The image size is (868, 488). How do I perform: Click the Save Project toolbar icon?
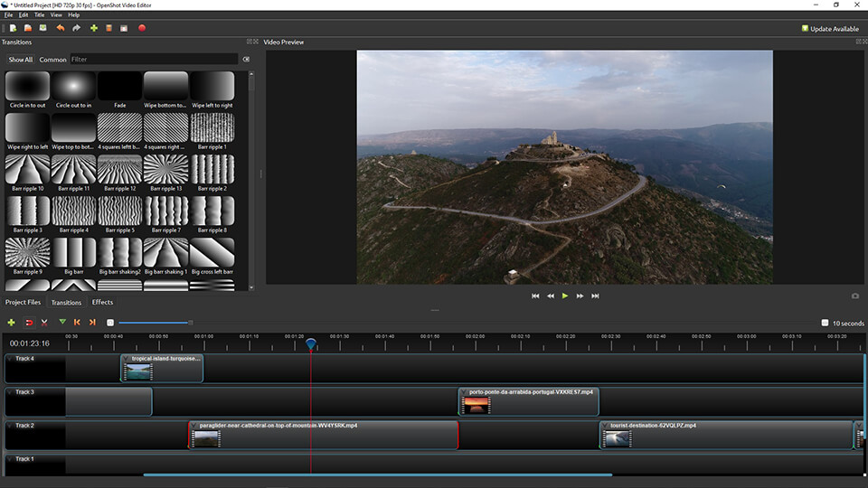42,28
